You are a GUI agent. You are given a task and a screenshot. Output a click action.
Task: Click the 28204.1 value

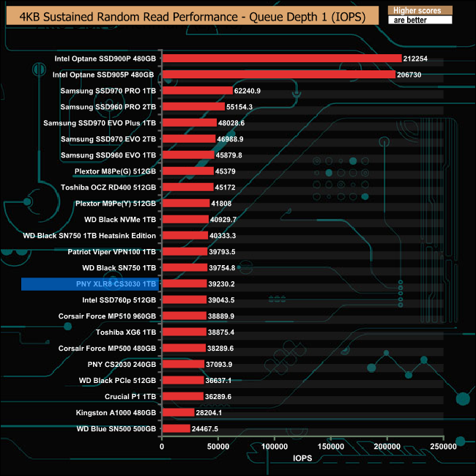point(209,412)
